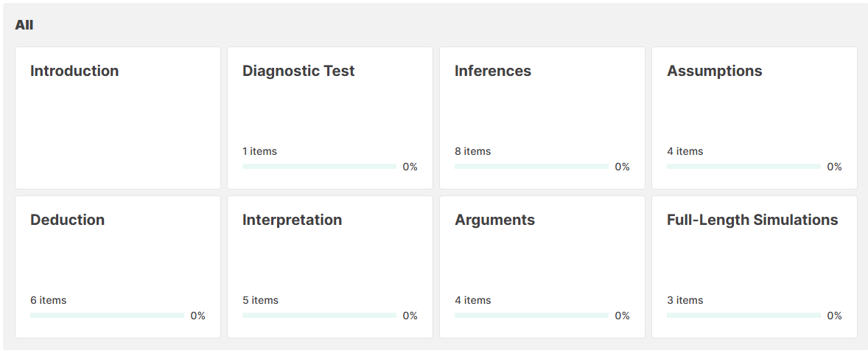Click the "All" category heading
Screen dimensions: 868x351
point(24,25)
